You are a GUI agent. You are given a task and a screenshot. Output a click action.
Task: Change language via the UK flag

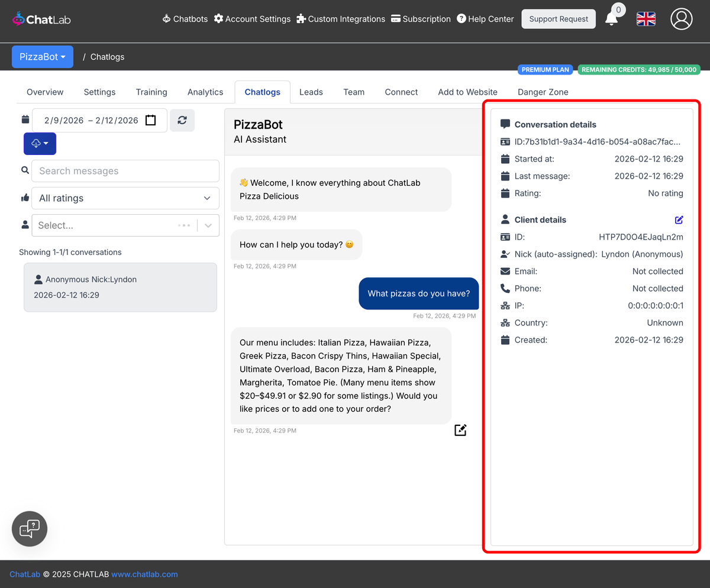[x=646, y=19]
